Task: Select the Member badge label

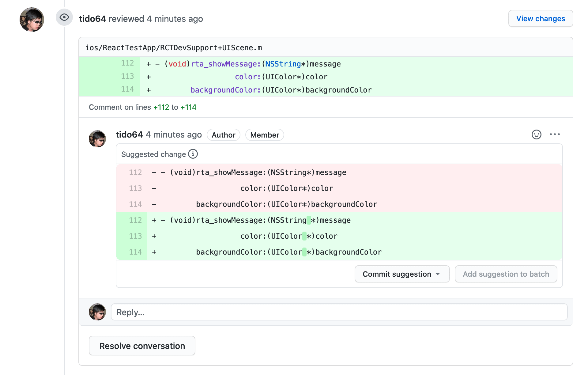Action: (x=264, y=135)
